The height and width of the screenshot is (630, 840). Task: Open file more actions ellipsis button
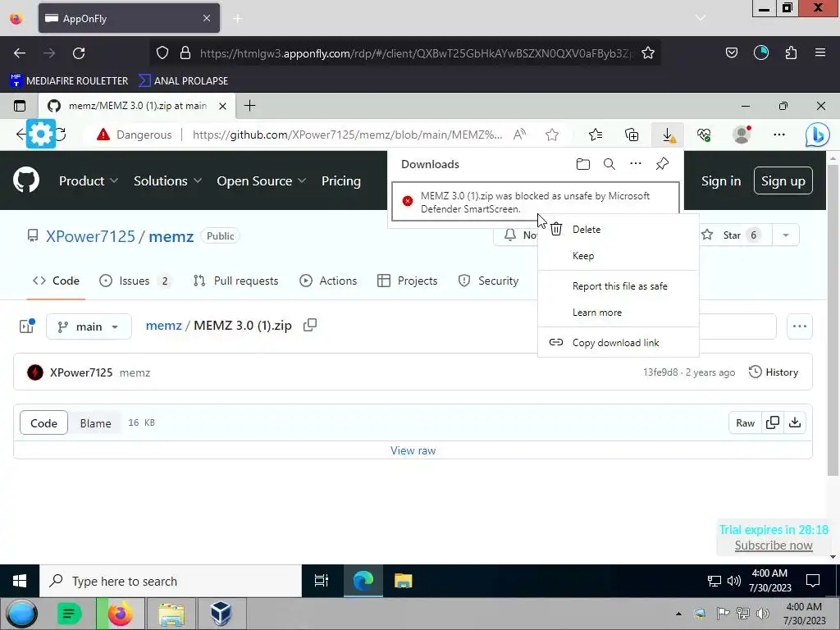799,326
